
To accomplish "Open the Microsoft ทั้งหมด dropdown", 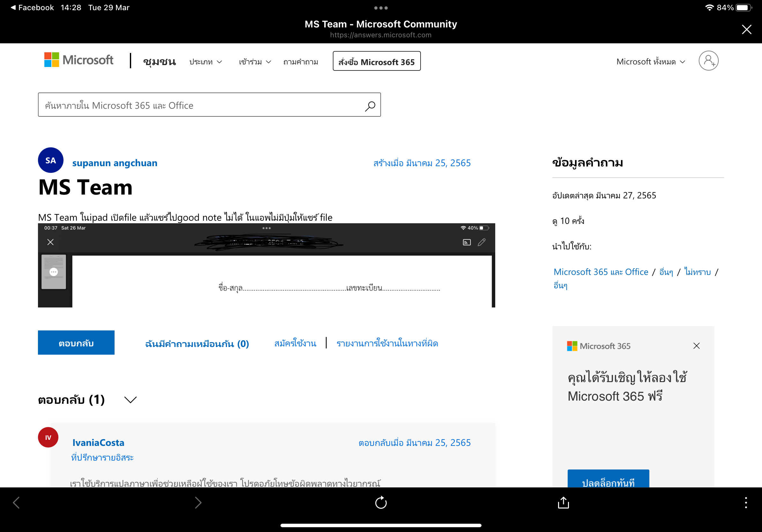I will click(x=651, y=62).
